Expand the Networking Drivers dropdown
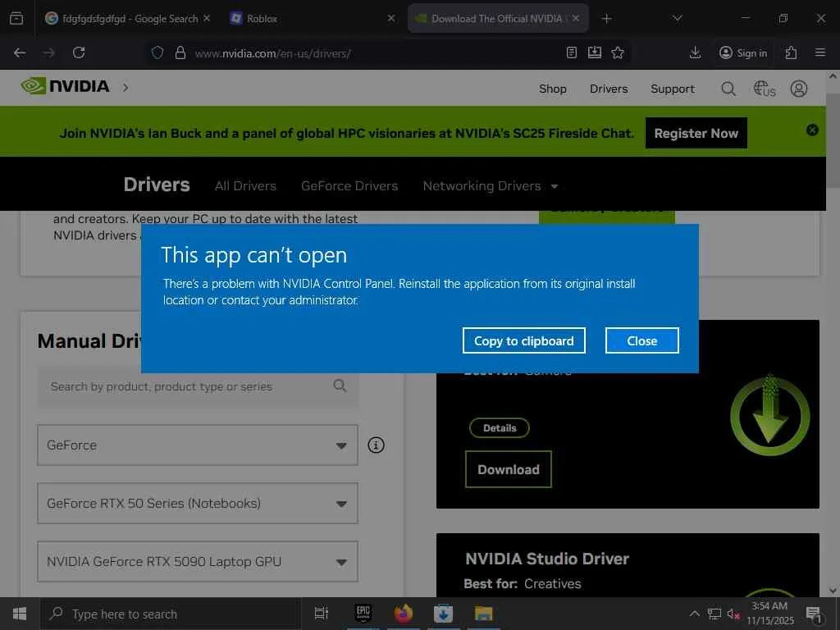The height and width of the screenshot is (630, 840). pos(491,186)
